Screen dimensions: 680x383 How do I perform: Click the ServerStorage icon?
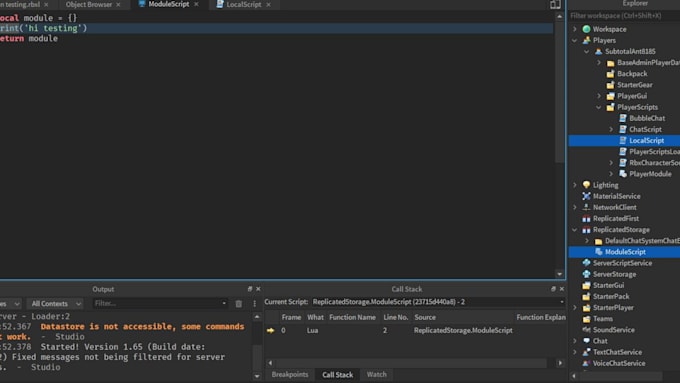coord(586,274)
